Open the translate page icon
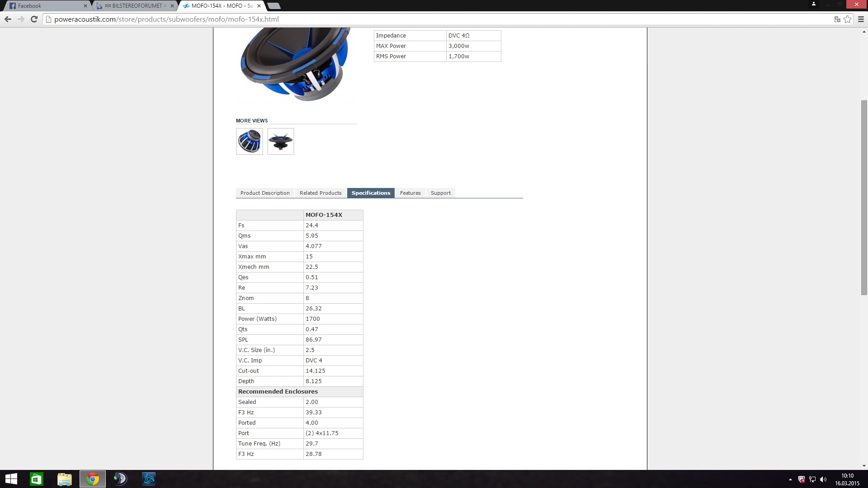This screenshot has height=488, width=868. coord(837,19)
